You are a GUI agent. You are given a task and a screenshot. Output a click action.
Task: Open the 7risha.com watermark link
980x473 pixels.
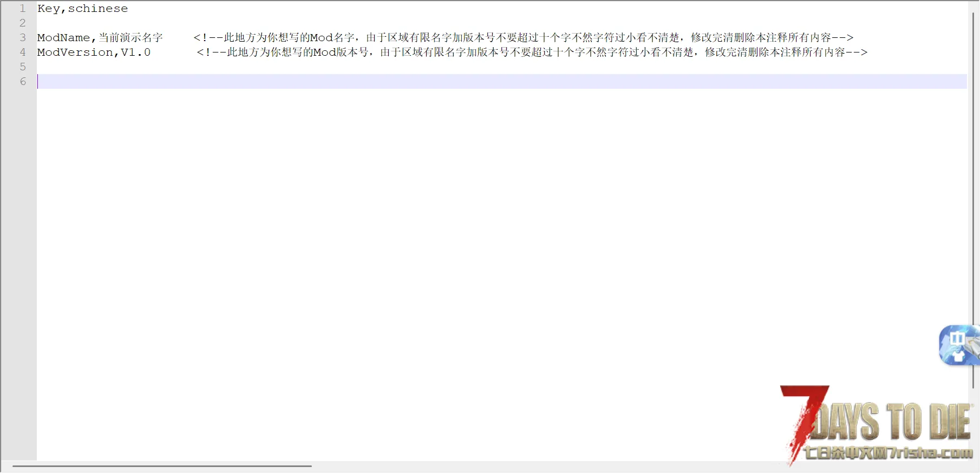coord(888,452)
